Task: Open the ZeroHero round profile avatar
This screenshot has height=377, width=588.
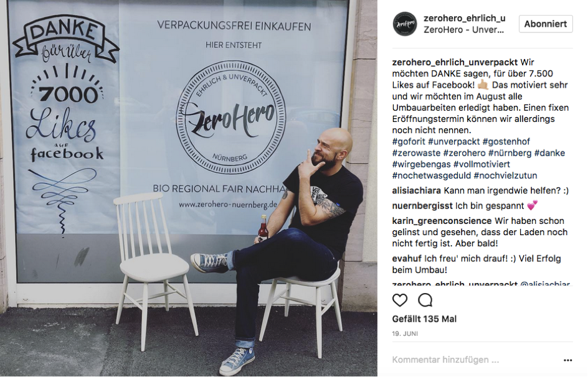Action: (405, 24)
